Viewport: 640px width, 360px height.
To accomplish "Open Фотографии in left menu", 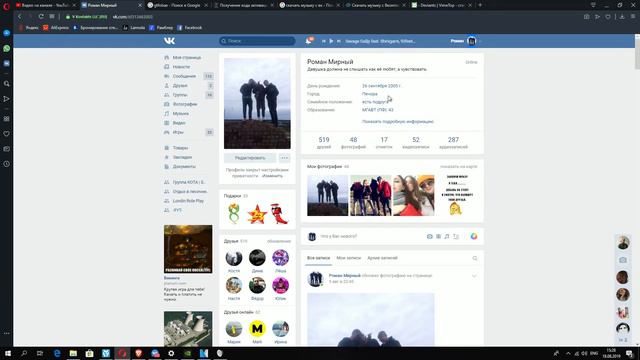I will [x=185, y=104].
